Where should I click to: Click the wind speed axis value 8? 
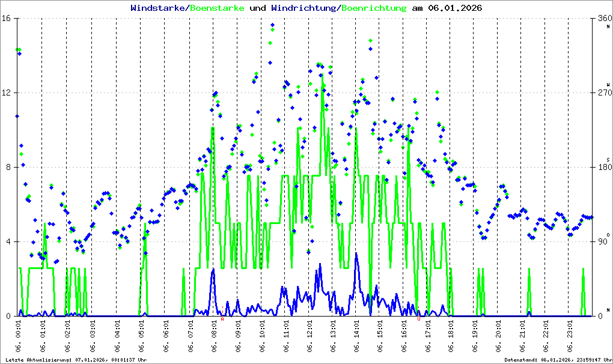(8, 167)
